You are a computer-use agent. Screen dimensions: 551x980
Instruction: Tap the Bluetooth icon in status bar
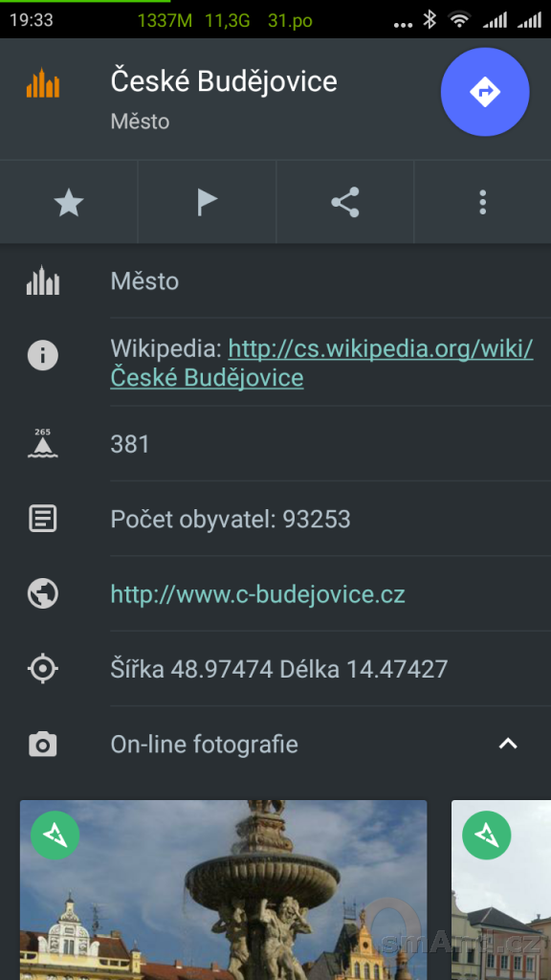[x=430, y=20]
